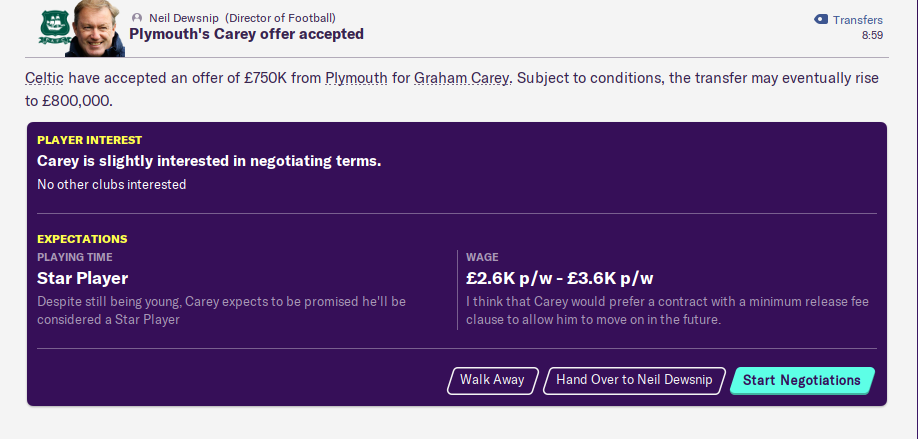
Task: Click the Star Player playing time expectation
Action: (x=82, y=278)
